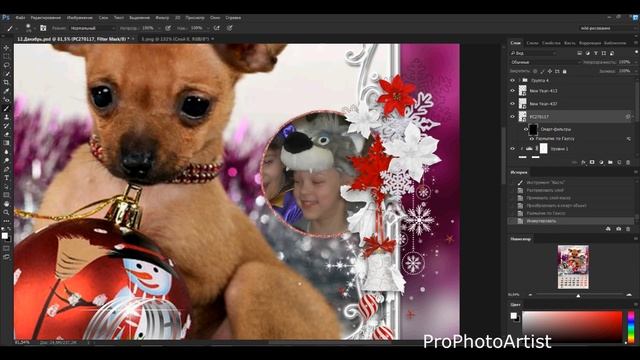Toggle pressure for opacity button
Image resolution: width=640 pixels, height=360 pixels.
click(168, 28)
